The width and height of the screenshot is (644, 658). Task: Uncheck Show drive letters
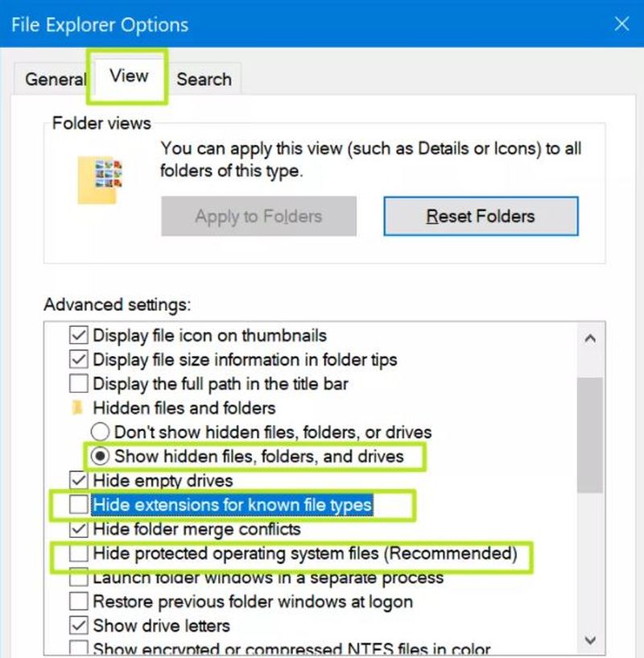click(78, 626)
